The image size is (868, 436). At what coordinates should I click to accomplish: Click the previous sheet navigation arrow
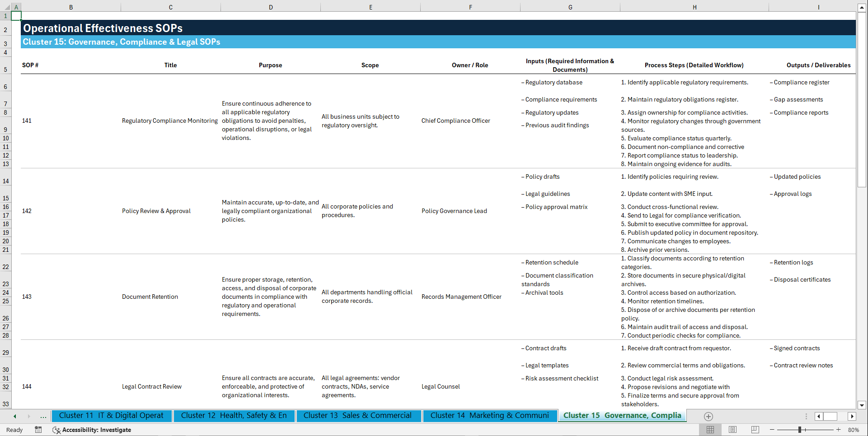[x=14, y=416]
